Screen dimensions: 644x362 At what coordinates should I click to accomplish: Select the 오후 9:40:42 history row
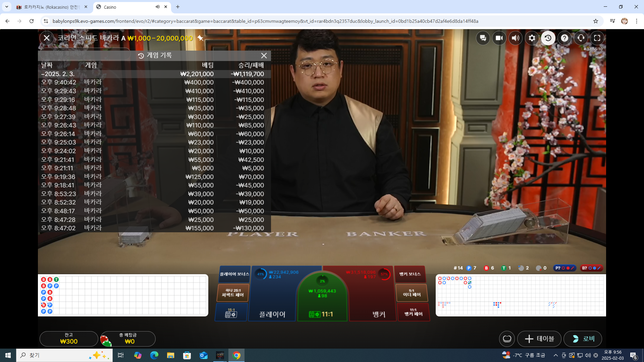(154, 82)
